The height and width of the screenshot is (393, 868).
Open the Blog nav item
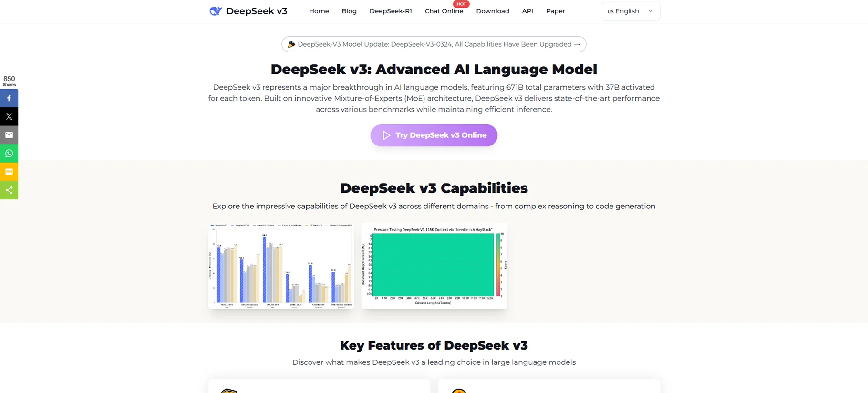[x=349, y=11]
